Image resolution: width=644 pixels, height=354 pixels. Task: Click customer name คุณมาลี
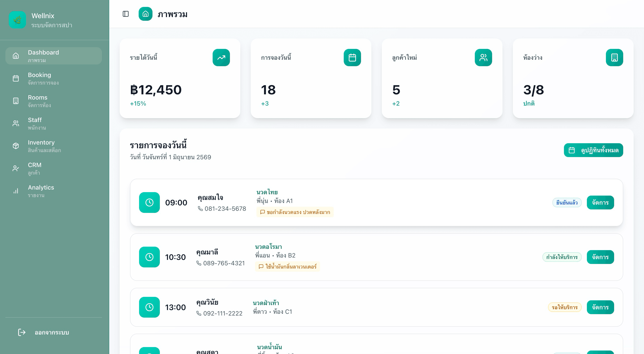(207, 252)
